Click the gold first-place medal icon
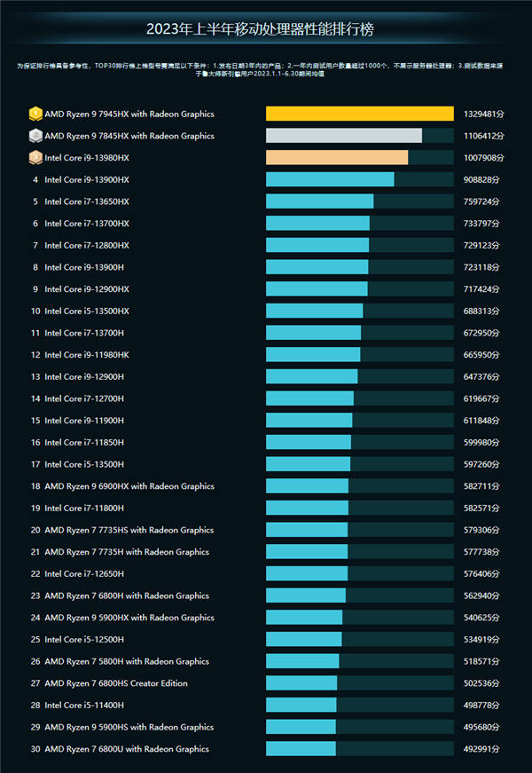532x773 pixels. coord(35,114)
